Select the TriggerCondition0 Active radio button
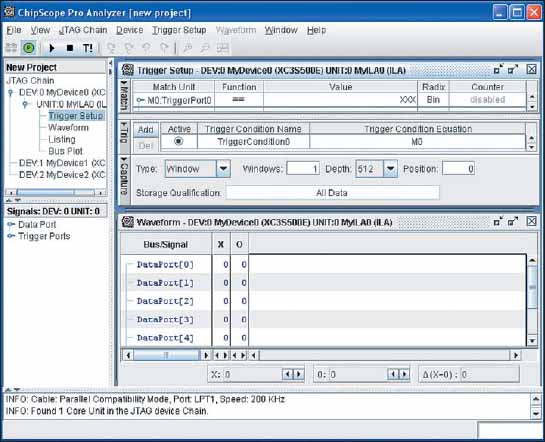 (x=179, y=141)
